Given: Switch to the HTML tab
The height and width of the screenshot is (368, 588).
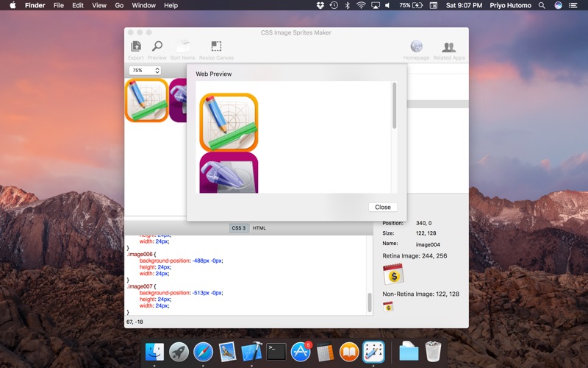Looking at the screenshot, I should (259, 228).
